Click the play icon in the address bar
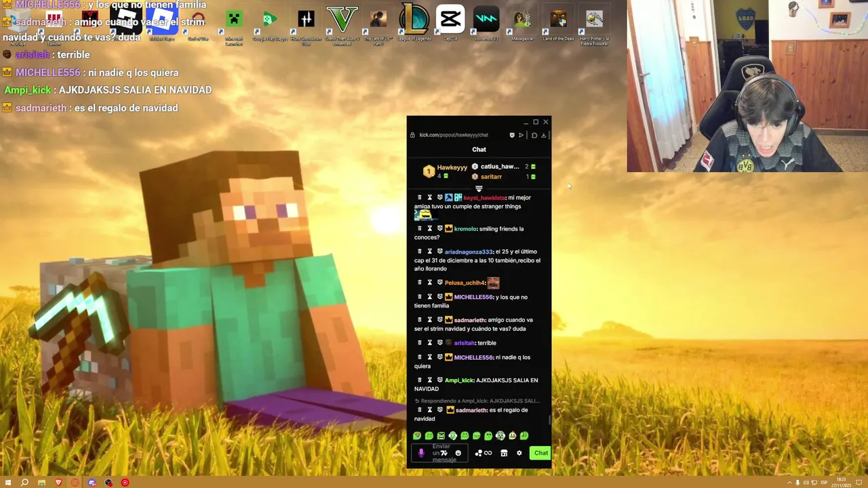868x488 pixels. point(521,135)
